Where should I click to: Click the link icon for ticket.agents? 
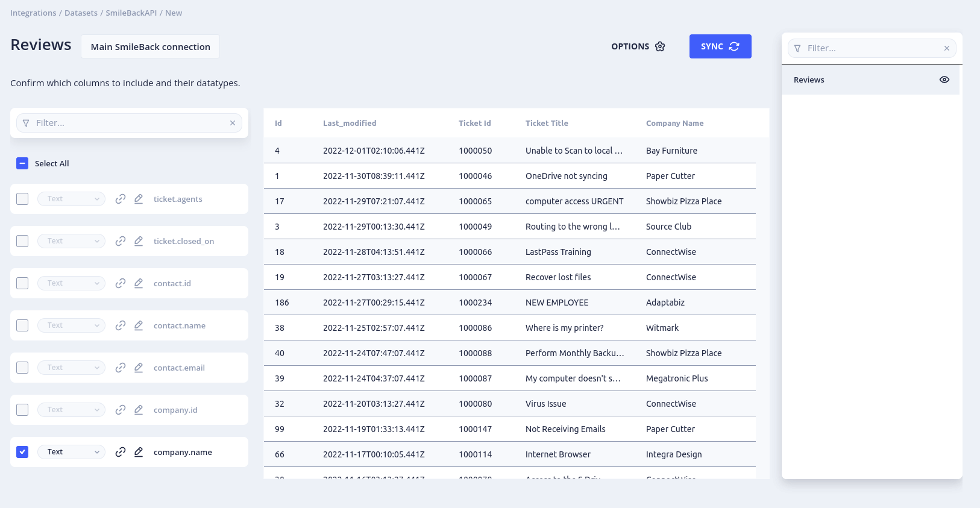(x=121, y=199)
